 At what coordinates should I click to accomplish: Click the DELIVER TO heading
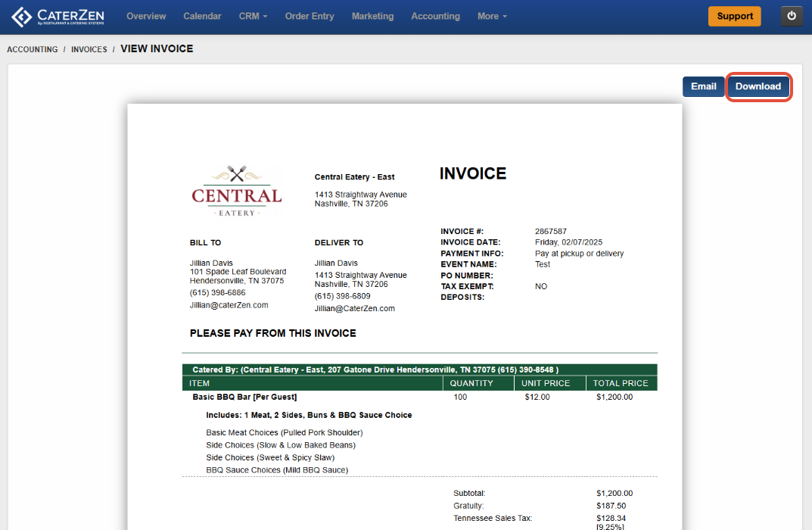339,242
